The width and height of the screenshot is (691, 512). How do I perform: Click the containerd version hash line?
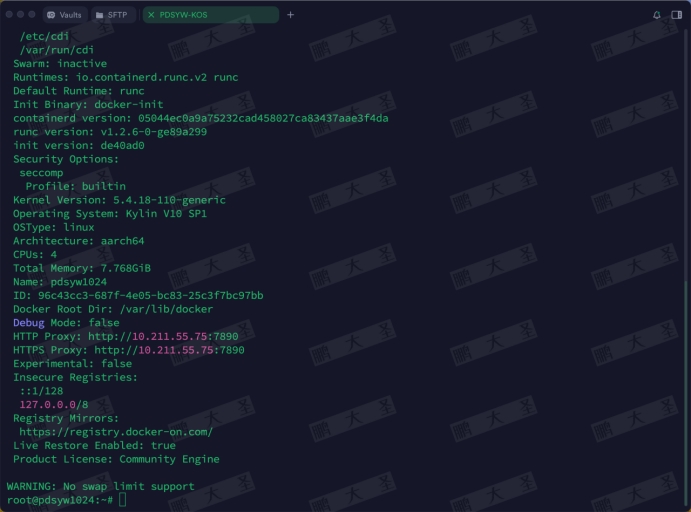coord(201,118)
